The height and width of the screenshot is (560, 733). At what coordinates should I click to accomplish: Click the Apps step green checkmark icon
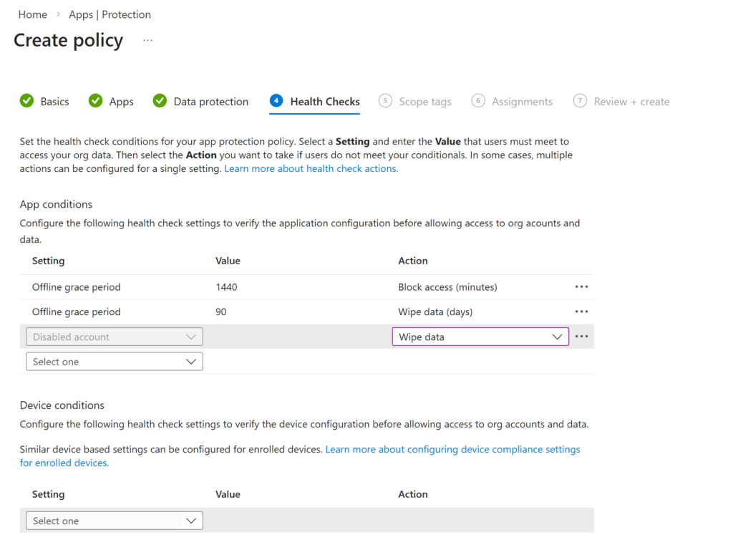click(x=95, y=101)
